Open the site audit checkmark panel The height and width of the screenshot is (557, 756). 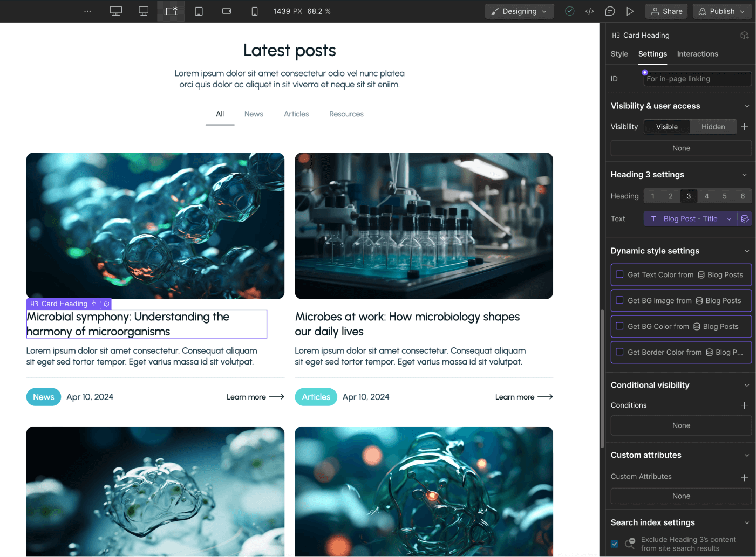coord(569,11)
